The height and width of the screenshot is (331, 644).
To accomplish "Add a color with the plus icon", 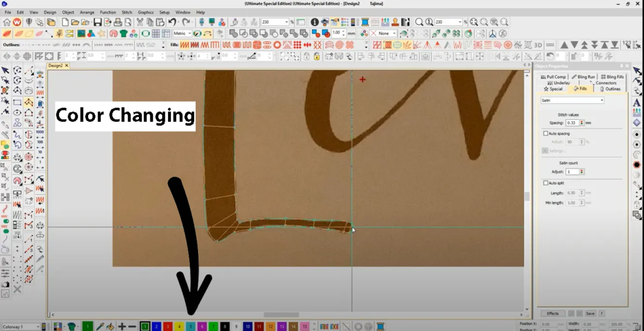I will tap(122, 327).
